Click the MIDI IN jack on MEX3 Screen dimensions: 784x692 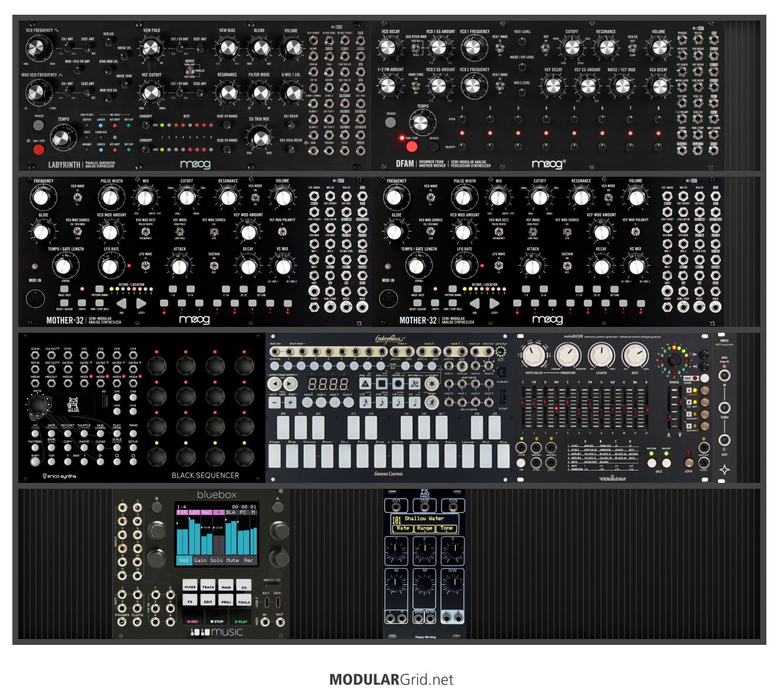(725, 375)
